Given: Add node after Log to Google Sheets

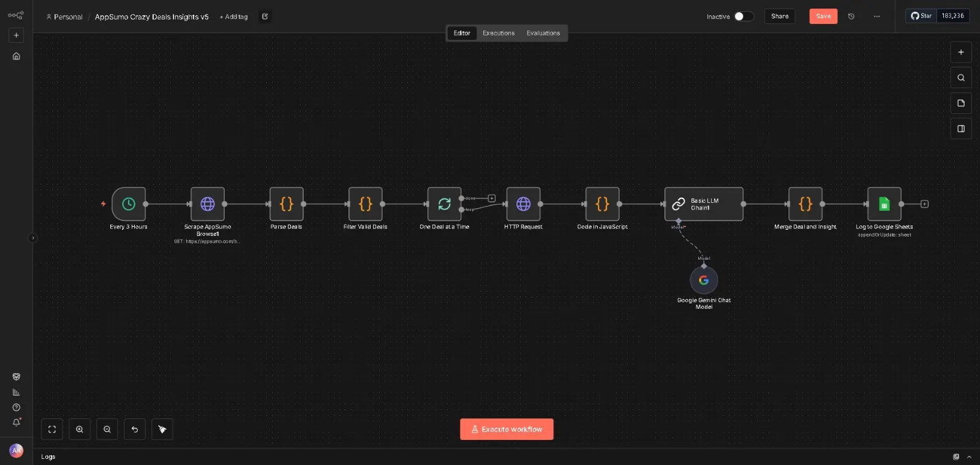Looking at the screenshot, I should pyautogui.click(x=925, y=204).
